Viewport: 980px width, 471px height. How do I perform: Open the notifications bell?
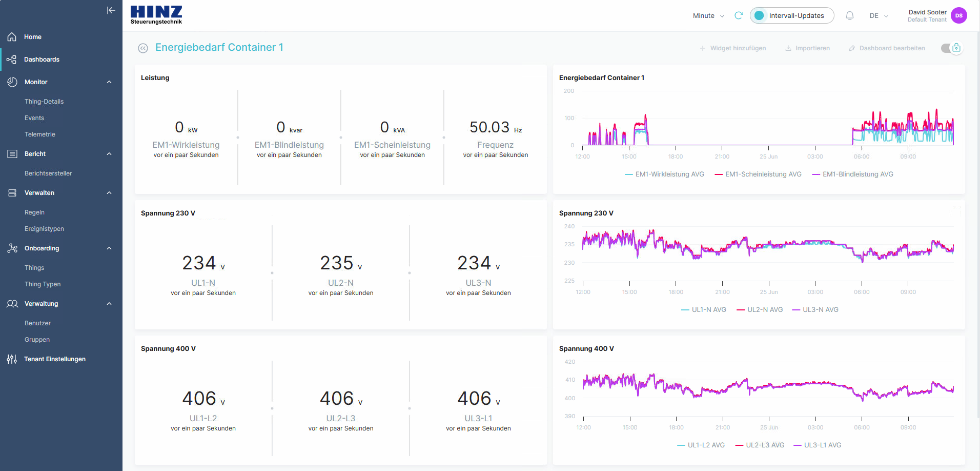tap(849, 16)
